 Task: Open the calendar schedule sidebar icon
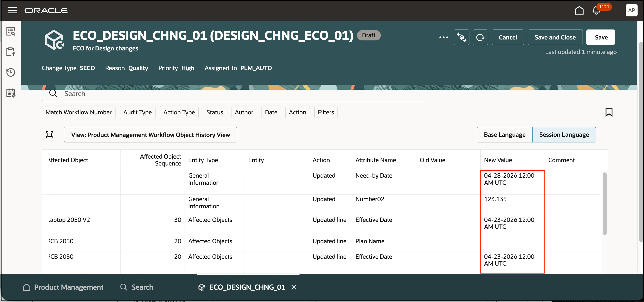point(11,93)
